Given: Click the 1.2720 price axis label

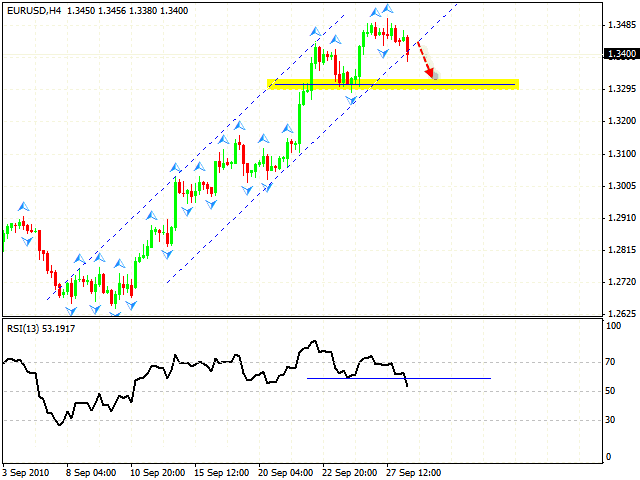Looking at the screenshot, I should coord(622,282).
